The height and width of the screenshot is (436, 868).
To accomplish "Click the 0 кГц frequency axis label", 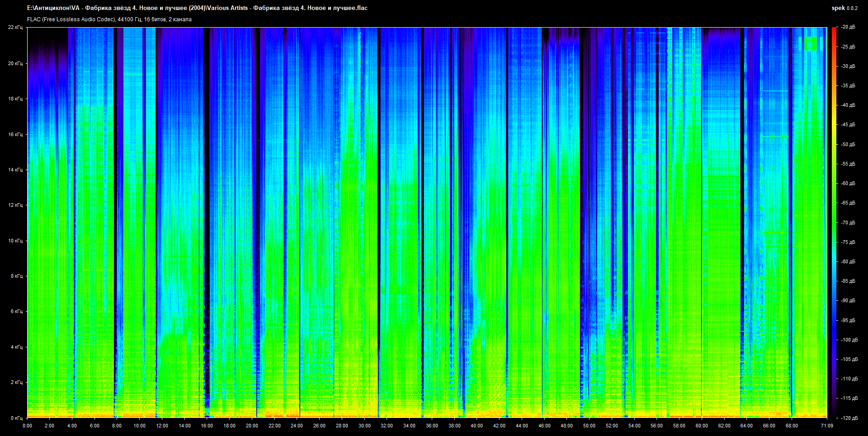I will [16, 418].
